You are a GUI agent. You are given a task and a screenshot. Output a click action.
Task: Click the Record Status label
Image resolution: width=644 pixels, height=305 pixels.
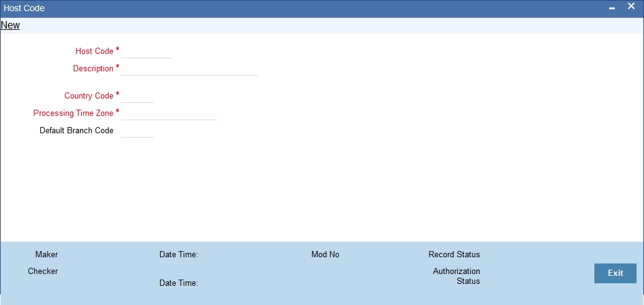click(454, 255)
